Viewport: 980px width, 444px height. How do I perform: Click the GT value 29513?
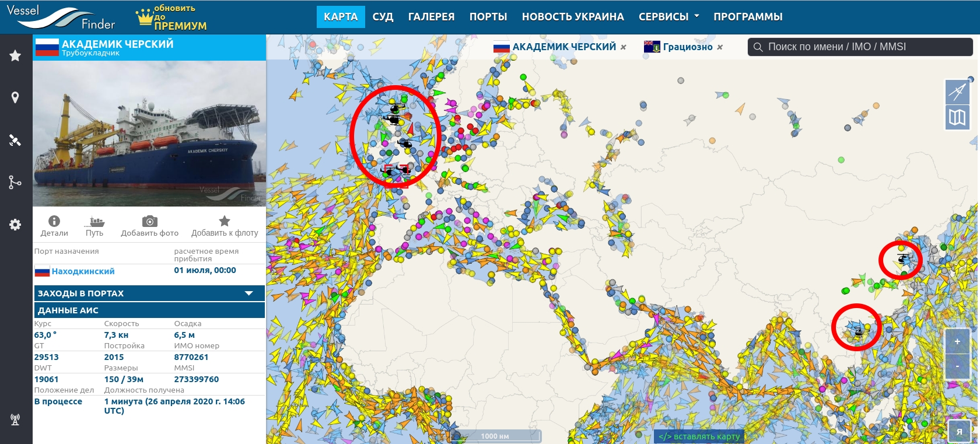(x=46, y=357)
